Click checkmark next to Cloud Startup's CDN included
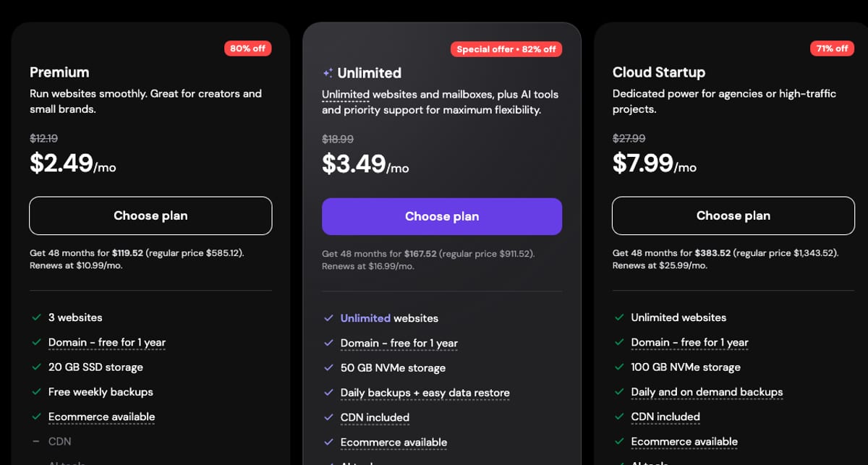Image resolution: width=868 pixels, height=465 pixels. click(x=619, y=417)
